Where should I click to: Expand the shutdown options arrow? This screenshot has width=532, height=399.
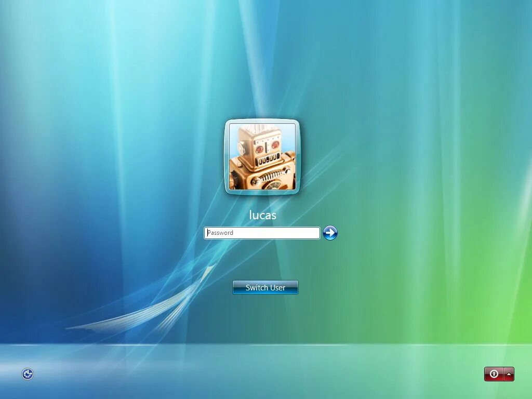[x=509, y=374]
